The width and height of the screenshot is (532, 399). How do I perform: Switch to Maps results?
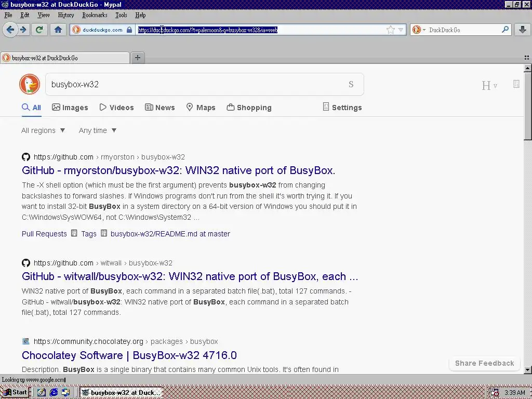coord(201,108)
